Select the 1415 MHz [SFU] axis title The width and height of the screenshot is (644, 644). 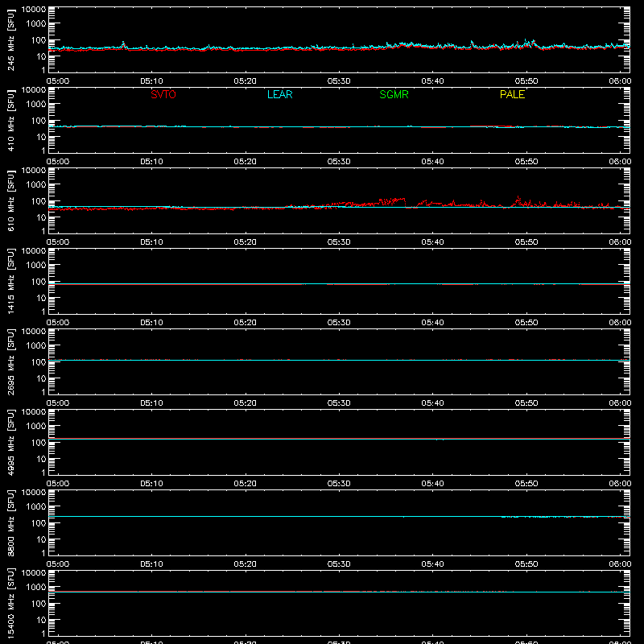click(x=10, y=281)
